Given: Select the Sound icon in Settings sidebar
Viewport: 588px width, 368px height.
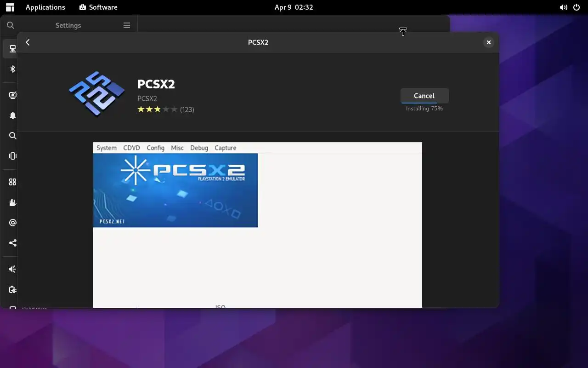Looking at the screenshot, I should (x=12, y=269).
